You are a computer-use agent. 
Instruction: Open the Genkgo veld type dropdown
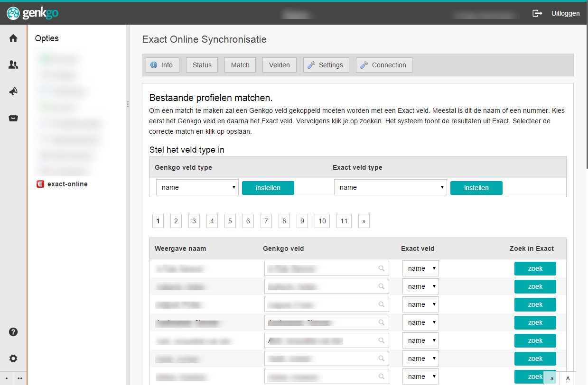197,187
